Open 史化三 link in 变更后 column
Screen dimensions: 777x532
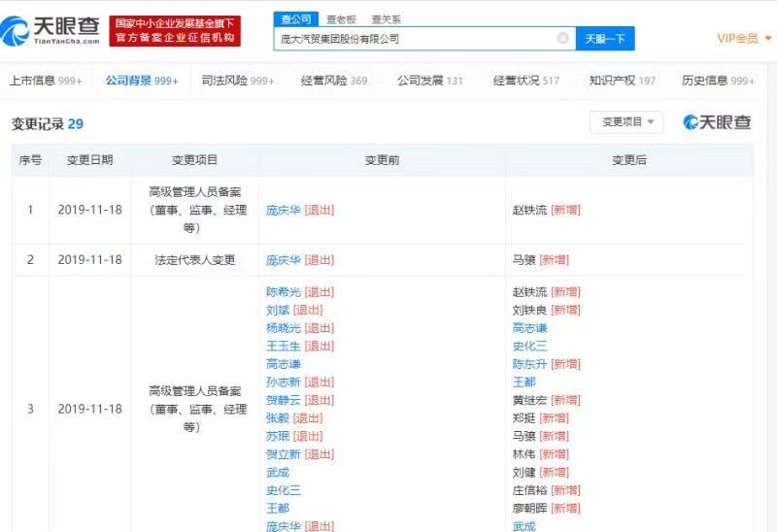click(x=529, y=347)
